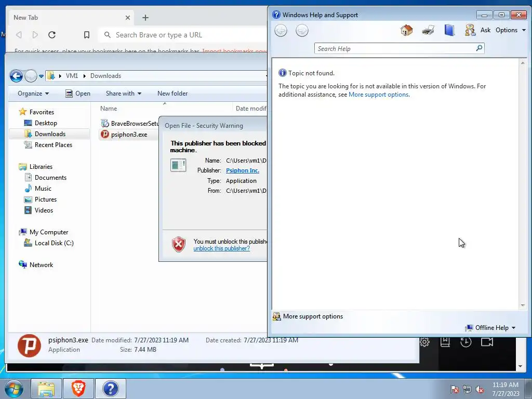Click the Brave forward navigation arrow
532x399 pixels.
click(x=35, y=35)
